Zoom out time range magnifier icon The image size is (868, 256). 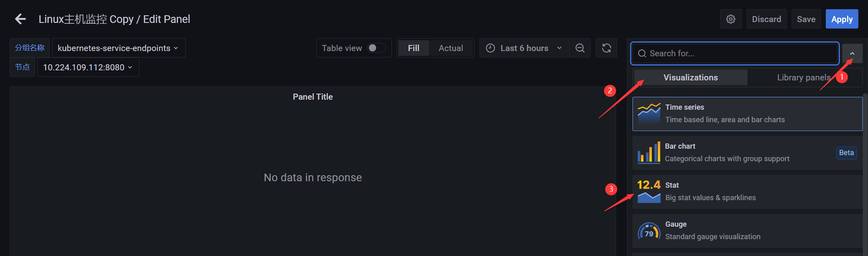click(x=580, y=48)
